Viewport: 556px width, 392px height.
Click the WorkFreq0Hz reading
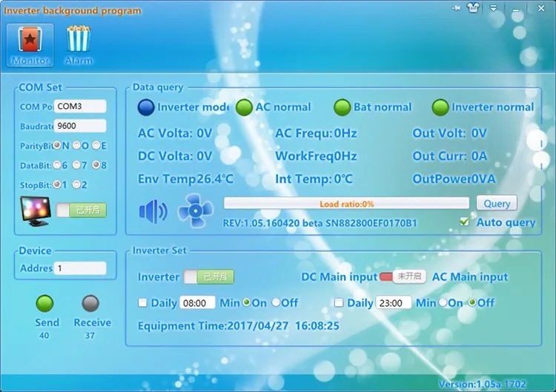tap(316, 156)
